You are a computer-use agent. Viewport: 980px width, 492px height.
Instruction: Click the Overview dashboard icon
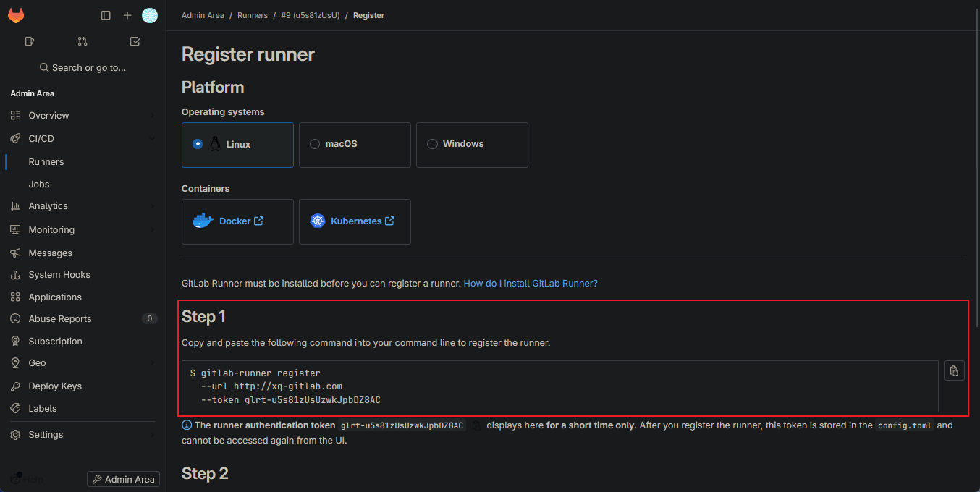click(x=15, y=115)
